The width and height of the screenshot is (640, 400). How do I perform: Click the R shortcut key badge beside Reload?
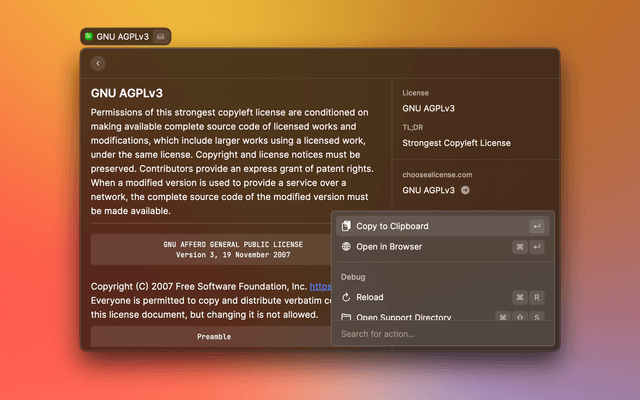coord(537,298)
